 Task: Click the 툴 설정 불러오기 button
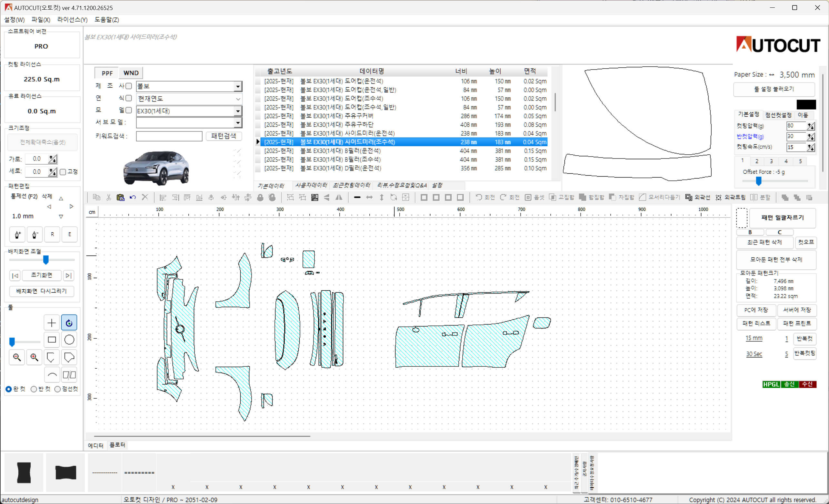click(x=774, y=89)
